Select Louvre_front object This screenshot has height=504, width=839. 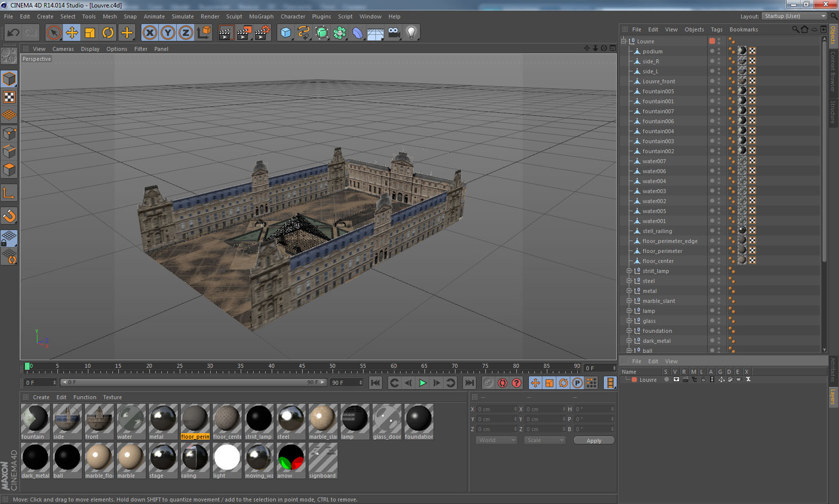click(659, 81)
